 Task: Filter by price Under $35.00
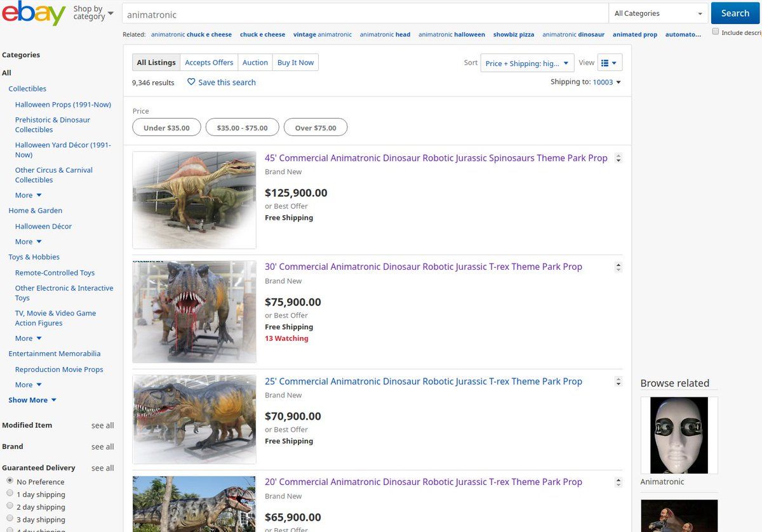click(x=166, y=128)
